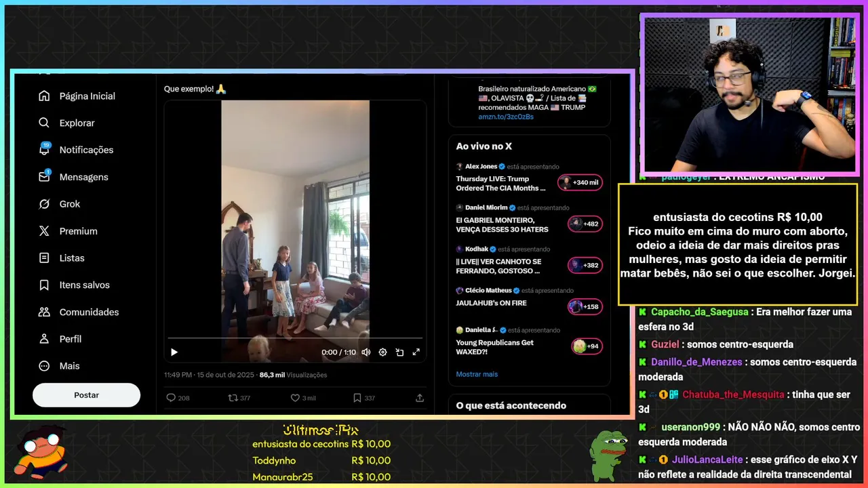
Task: Open Página Inicial in the X sidebar
Action: (x=77, y=96)
